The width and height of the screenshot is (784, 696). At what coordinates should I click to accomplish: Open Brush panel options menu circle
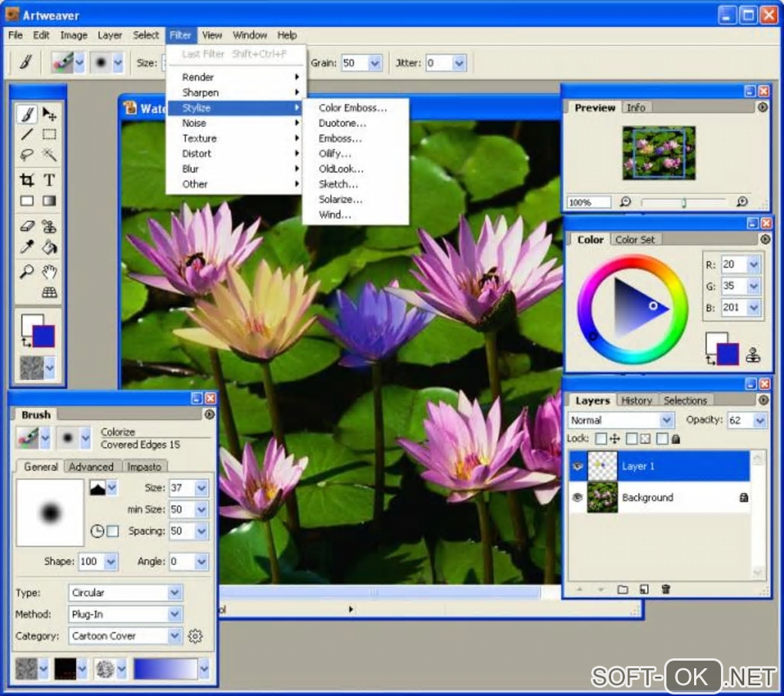(210, 415)
